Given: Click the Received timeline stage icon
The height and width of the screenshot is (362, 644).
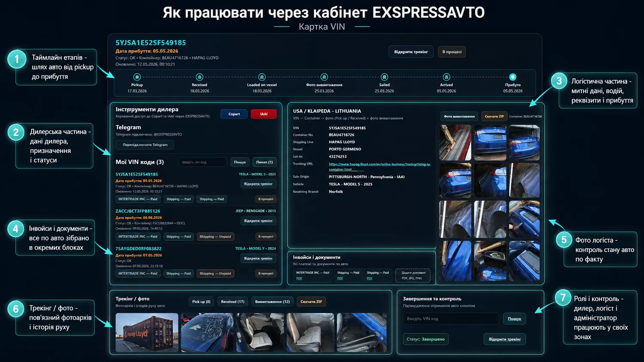Looking at the screenshot, I should pos(199,77).
